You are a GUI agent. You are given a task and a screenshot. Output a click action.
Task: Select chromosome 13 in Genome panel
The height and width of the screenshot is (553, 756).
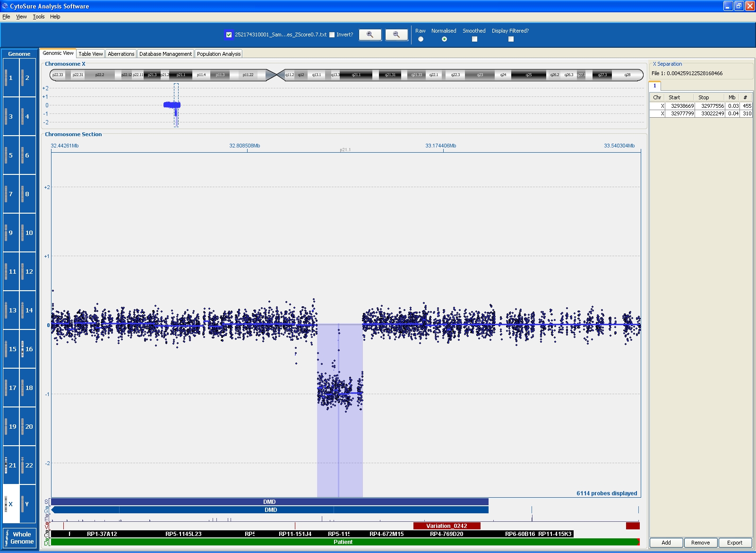coord(11,310)
